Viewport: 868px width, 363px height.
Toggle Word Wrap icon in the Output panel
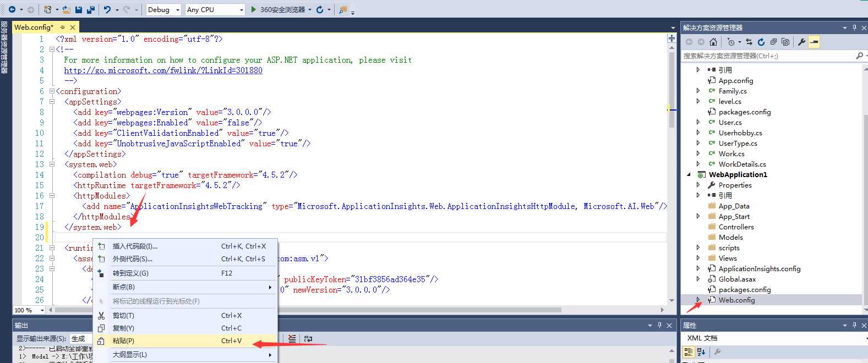[x=308, y=339]
